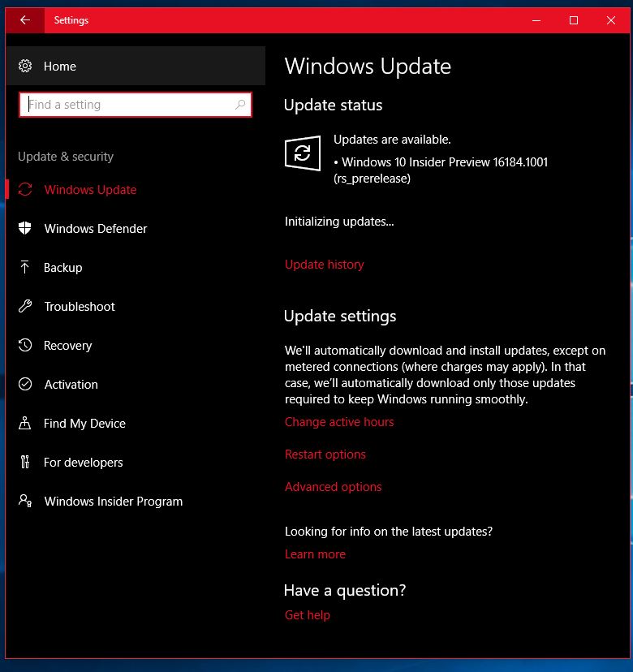This screenshot has width=633, height=672.
Task: Click the Find My Device person icon
Action: (x=25, y=423)
